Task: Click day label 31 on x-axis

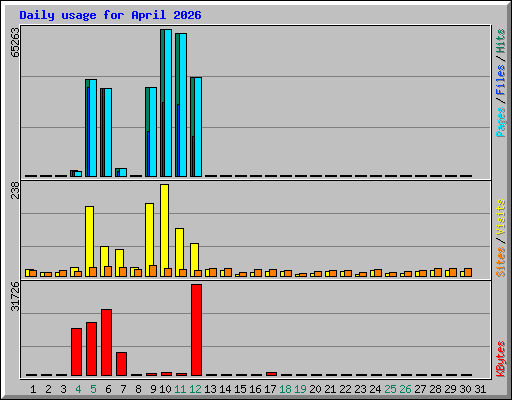Action: 480,389
